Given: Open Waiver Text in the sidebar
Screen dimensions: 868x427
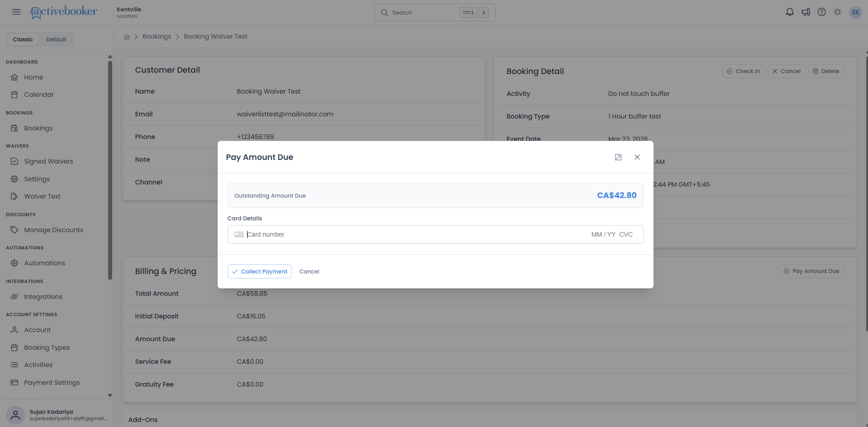Looking at the screenshot, I should click(42, 196).
